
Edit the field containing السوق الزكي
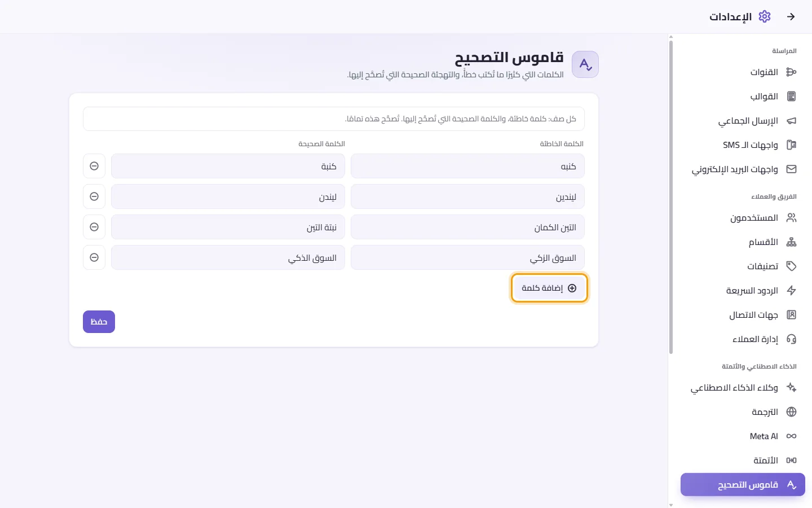467,257
